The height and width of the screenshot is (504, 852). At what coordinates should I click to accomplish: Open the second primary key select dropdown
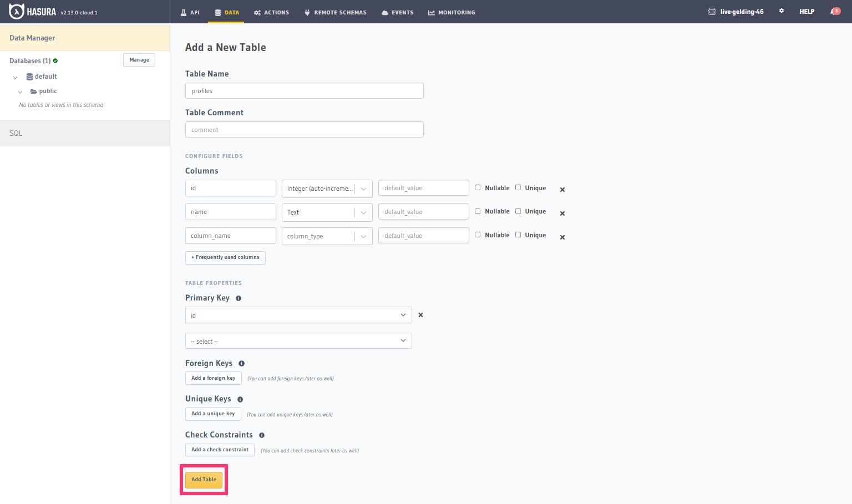click(x=298, y=341)
